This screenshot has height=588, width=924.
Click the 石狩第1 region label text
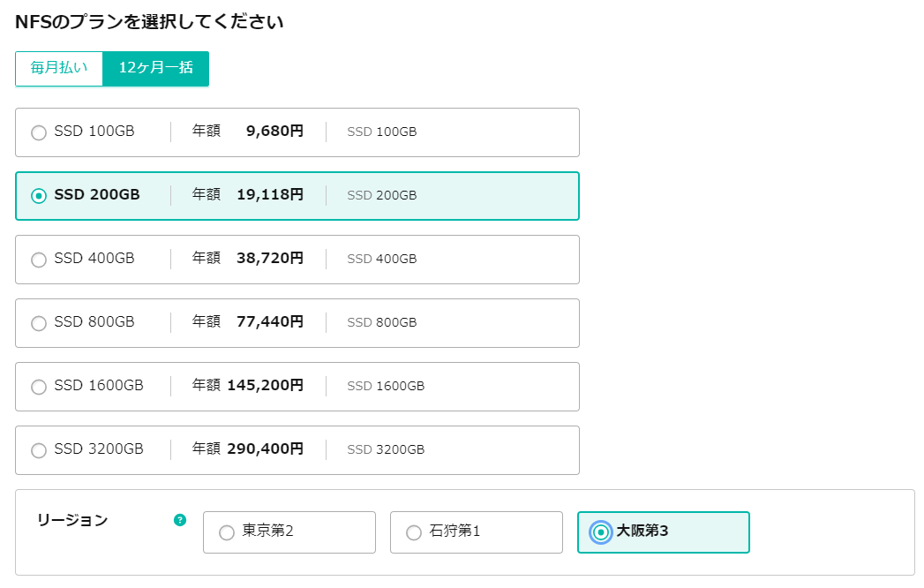coord(454,531)
